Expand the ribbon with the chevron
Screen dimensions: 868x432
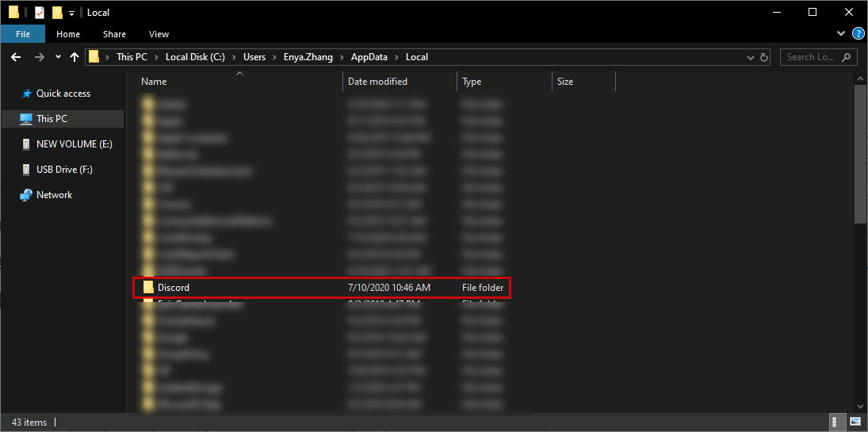click(x=842, y=34)
